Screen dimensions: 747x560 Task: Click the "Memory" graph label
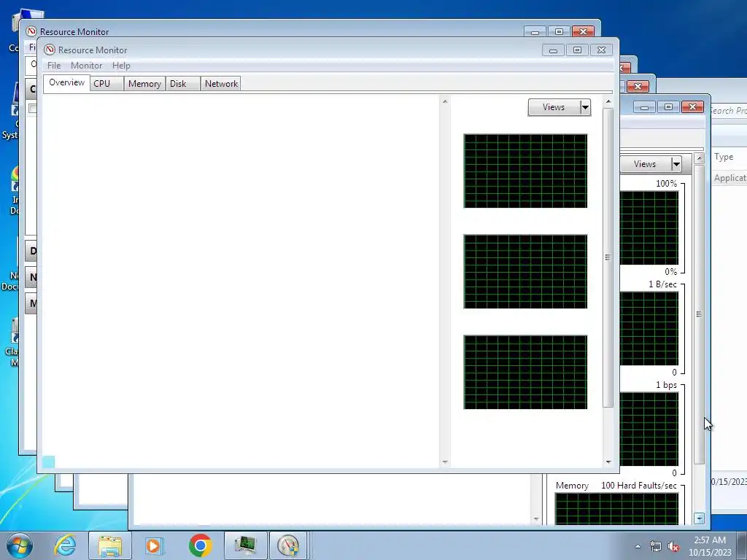pos(572,486)
